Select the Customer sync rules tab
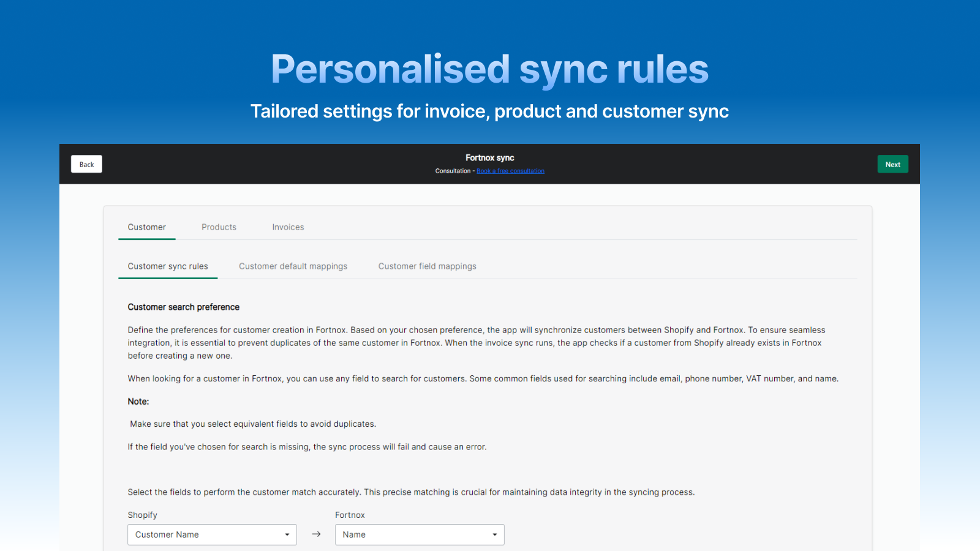Screen dimensions: 980x551 tap(167, 266)
